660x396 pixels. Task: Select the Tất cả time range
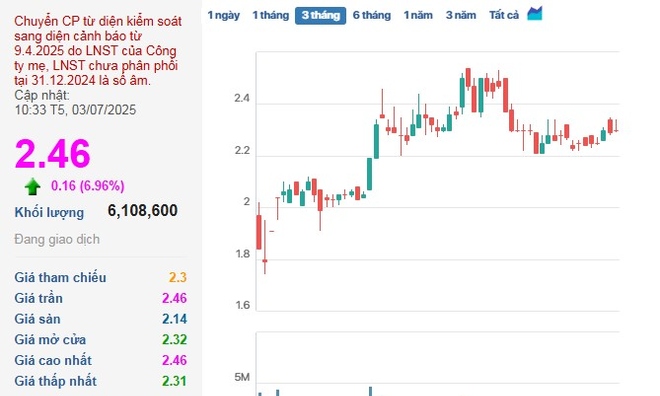504,16
